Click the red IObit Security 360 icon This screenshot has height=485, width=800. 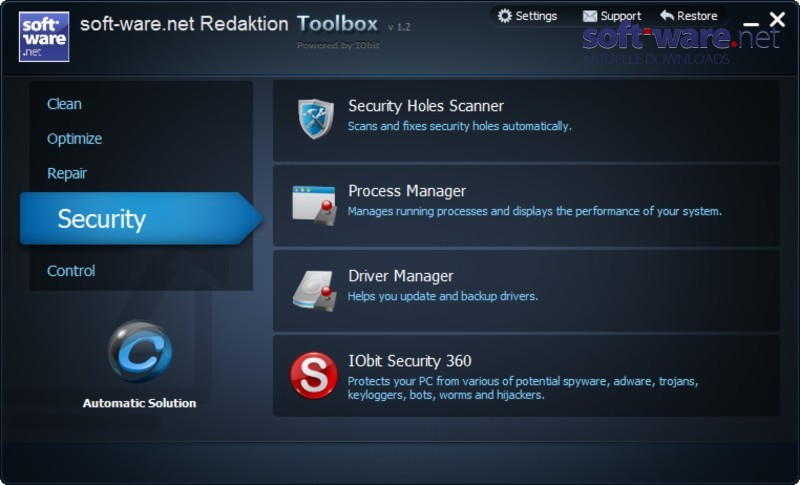tap(314, 375)
